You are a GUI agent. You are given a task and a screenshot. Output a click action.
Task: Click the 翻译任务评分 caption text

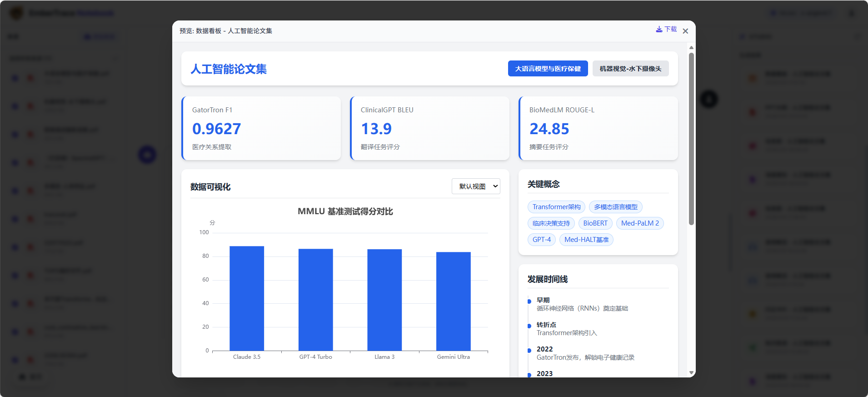tap(380, 147)
